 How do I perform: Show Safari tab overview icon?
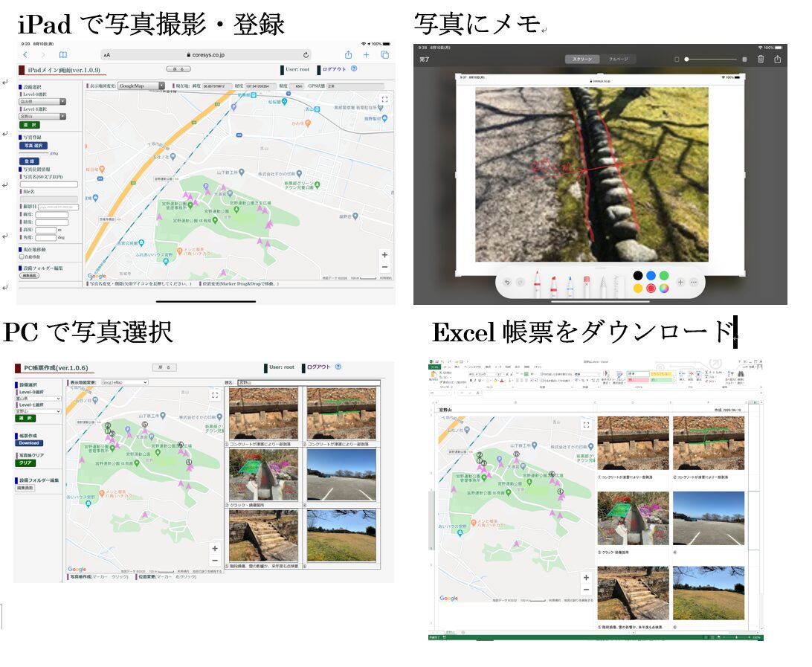pyautogui.click(x=384, y=55)
